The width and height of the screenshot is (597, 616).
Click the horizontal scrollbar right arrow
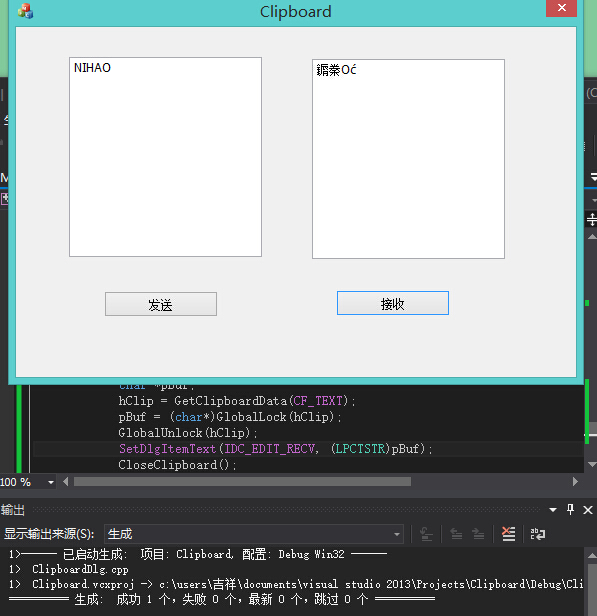click(575, 482)
